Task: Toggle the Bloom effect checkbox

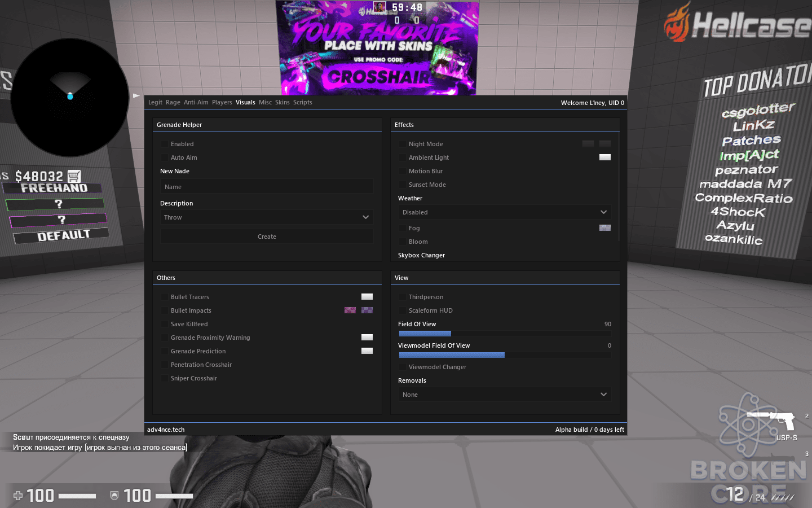Action: point(403,242)
